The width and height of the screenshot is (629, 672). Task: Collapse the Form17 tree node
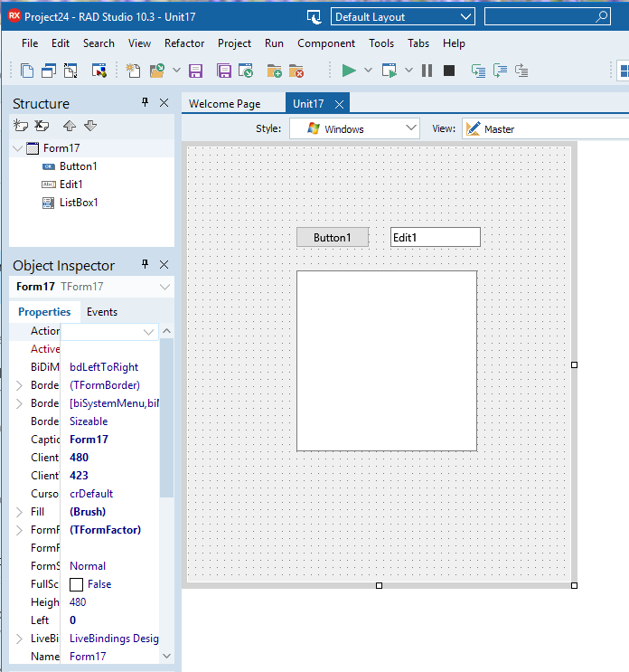[19, 148]
